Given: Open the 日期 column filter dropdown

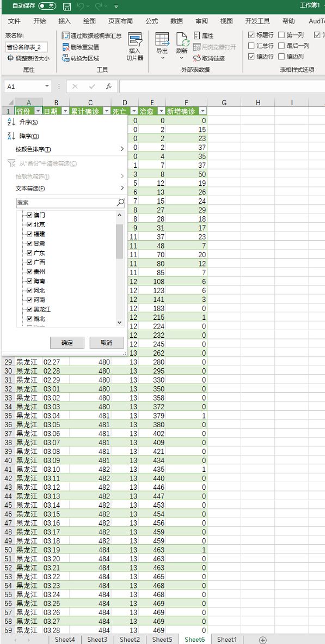Looking at the screenshot, I should coord(66,111).
